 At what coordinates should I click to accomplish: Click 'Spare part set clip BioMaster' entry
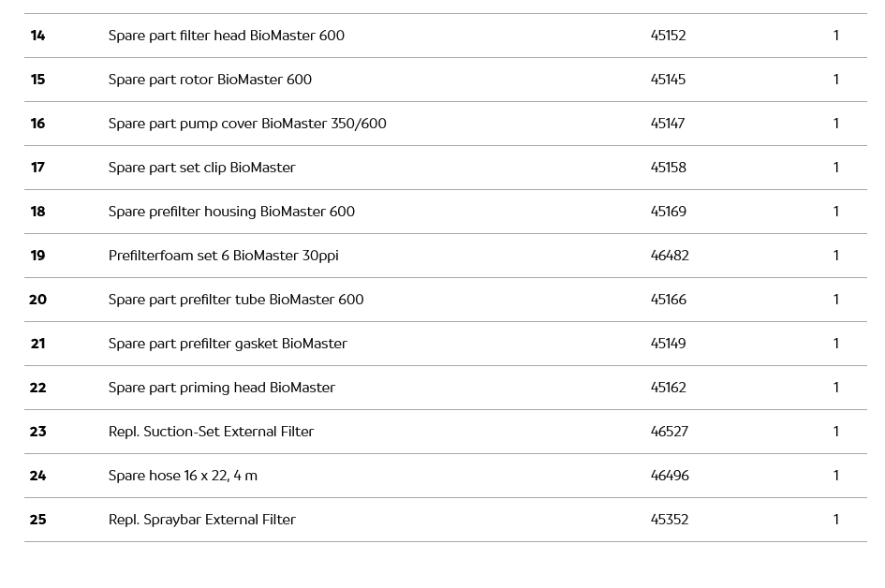[x=201, y=168]
